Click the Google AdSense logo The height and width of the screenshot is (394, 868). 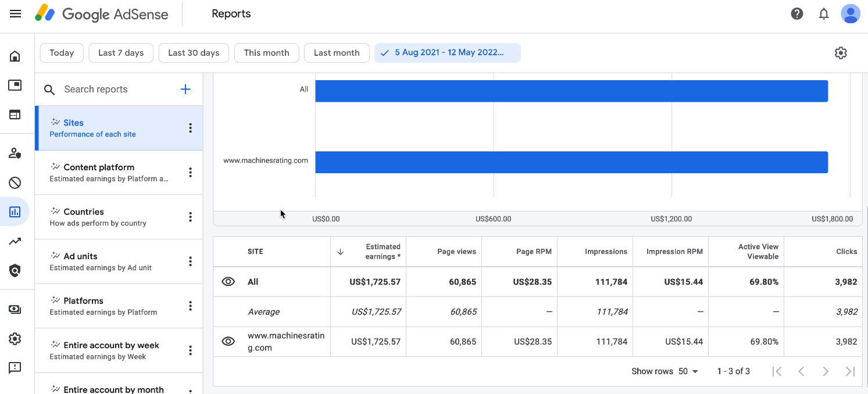point(102,13)
